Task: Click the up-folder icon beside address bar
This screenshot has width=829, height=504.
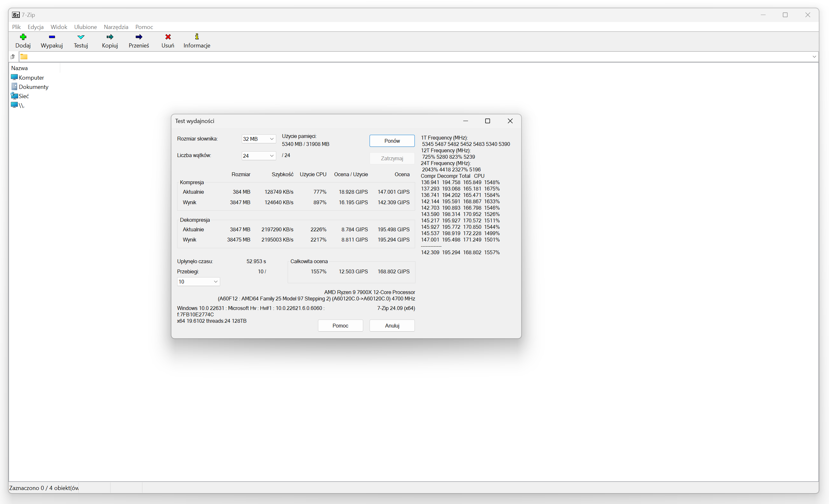Action: click(x=13, y=56)
